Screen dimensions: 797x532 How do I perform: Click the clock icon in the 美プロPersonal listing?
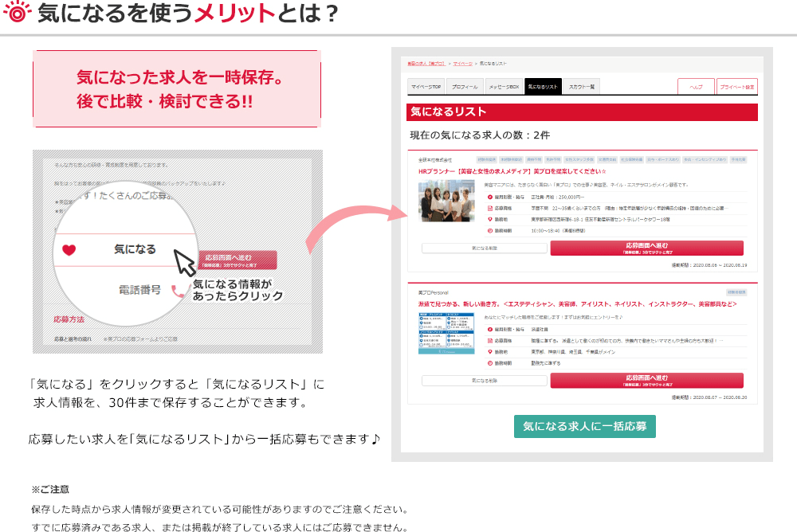[490, 362]
